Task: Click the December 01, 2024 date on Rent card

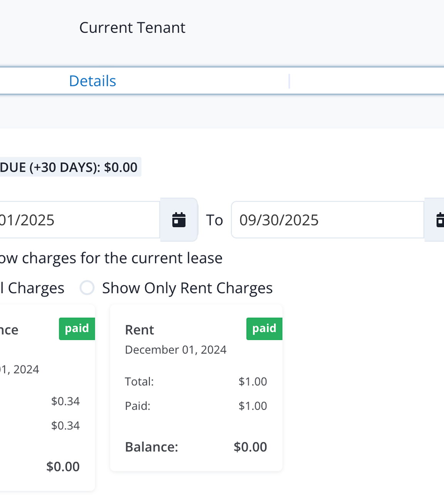Action: tap(176, 349)
